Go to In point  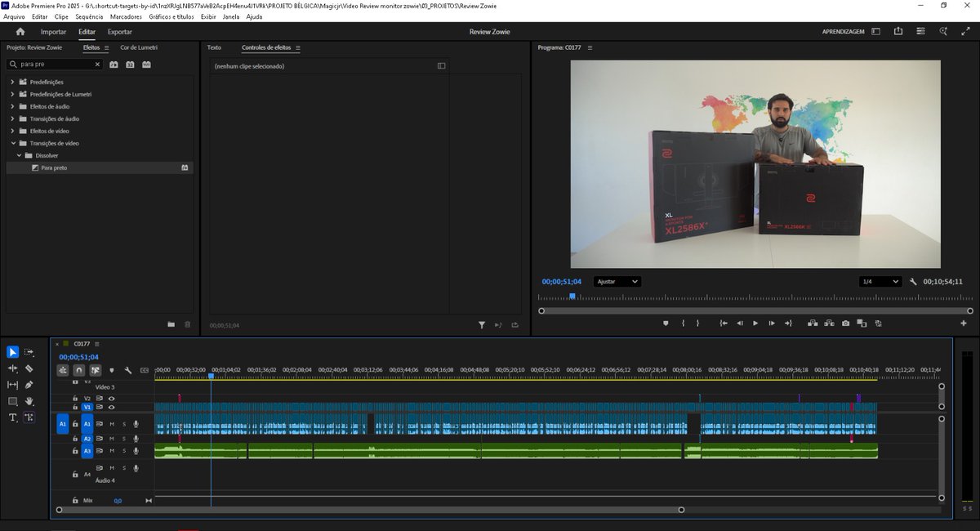(724, 324)
